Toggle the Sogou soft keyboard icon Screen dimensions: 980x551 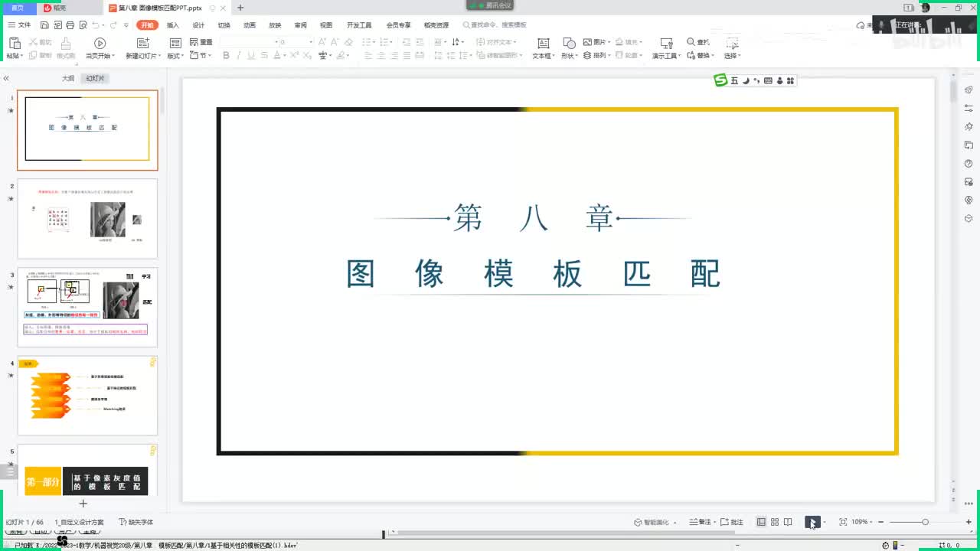coord(768,80)
